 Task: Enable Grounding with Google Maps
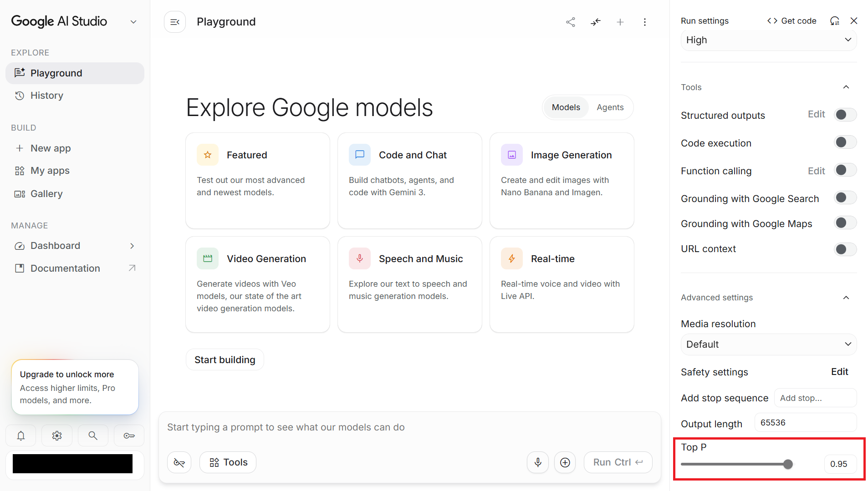pos(845,223)
